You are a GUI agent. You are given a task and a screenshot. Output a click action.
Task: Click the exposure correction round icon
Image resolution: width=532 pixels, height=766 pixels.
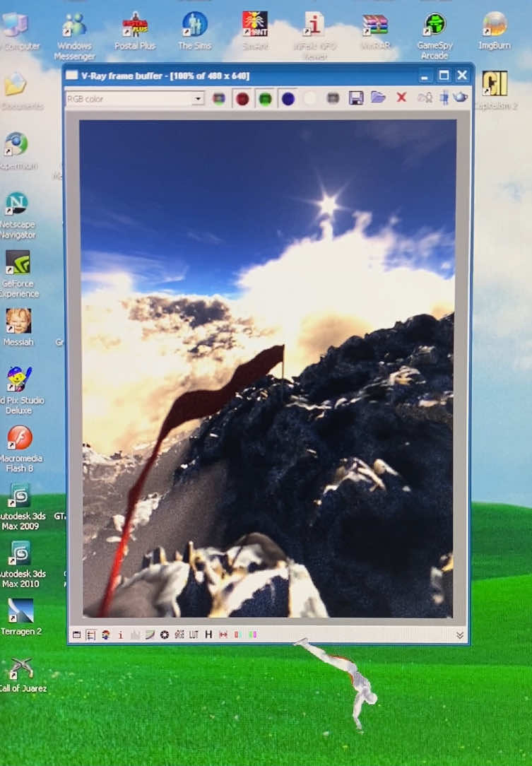click(x=165, y=635)
